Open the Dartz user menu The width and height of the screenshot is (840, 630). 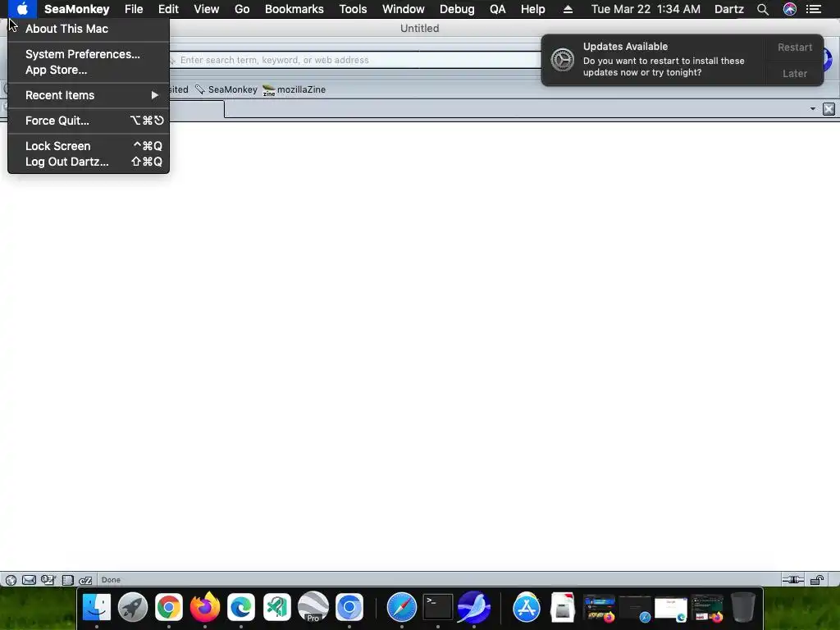pyautogui.click(x=728, y=9)
